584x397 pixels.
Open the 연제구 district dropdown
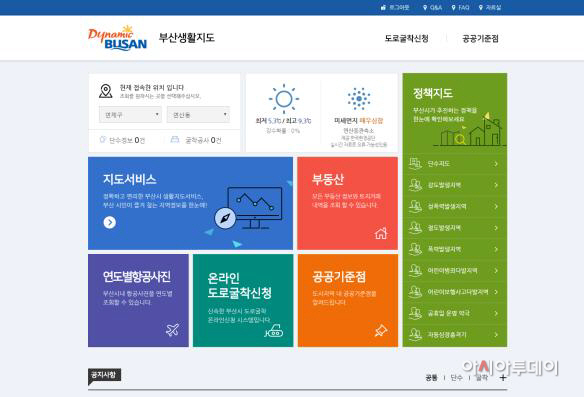point(130,115)
